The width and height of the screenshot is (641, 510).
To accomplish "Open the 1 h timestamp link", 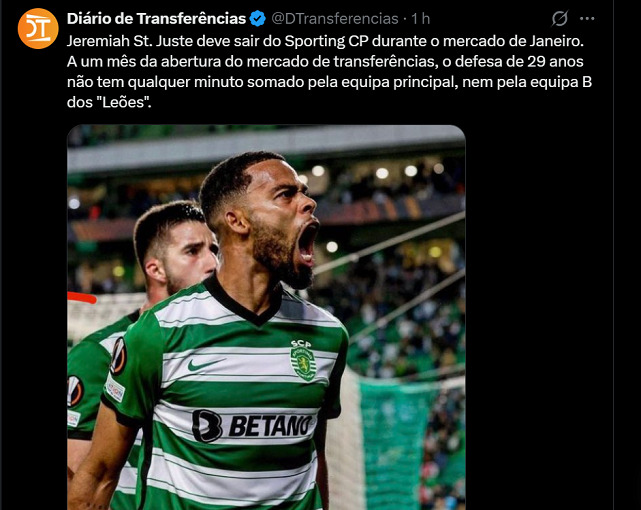I will tap(421, 19).
